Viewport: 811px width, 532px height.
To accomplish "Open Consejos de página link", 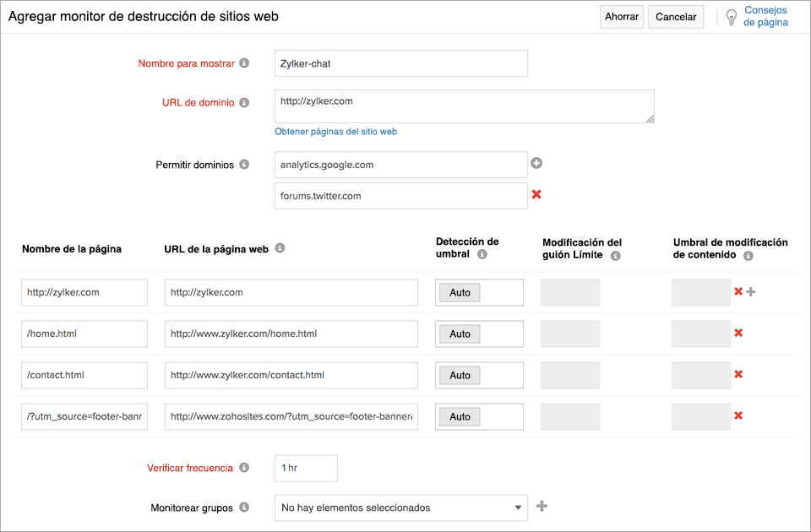I will (x=765, y=17).
